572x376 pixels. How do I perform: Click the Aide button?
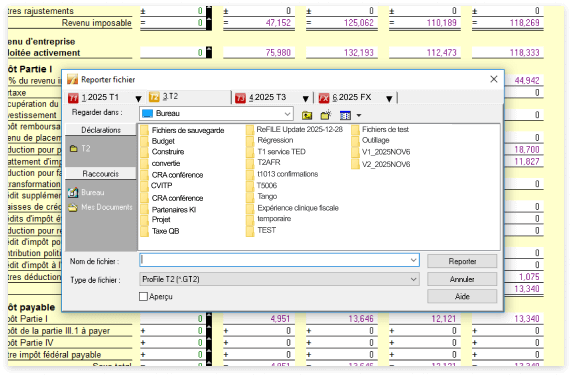462,296
